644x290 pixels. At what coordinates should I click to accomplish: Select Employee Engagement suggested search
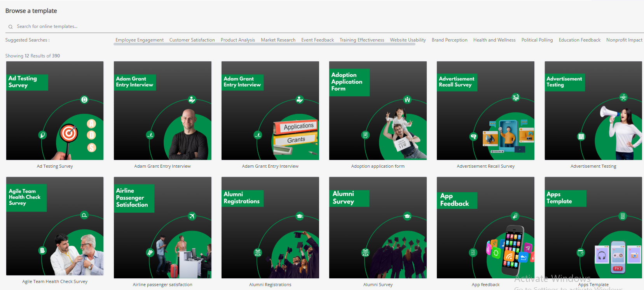click(140, 40)
